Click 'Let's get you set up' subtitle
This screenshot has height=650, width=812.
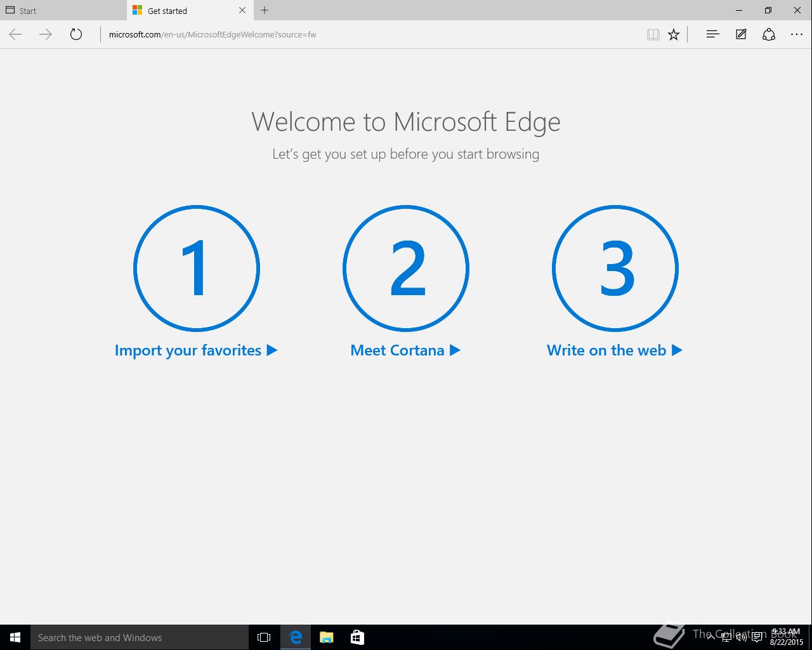(x=406, y=154)
